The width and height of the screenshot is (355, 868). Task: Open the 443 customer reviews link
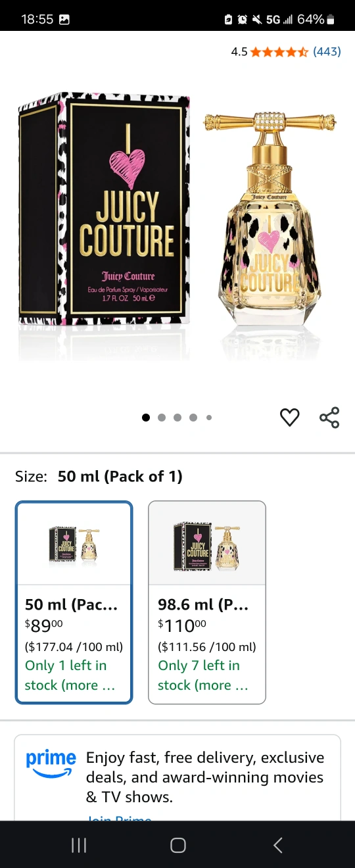point(327,51)
